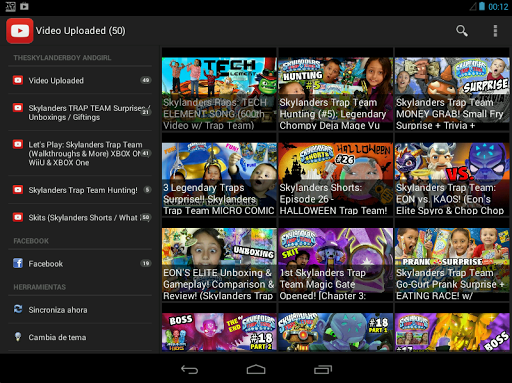This screenshot has width=512, height=383.
Task: Tap the Android home navigation button
Action: [x=256, y=369]
